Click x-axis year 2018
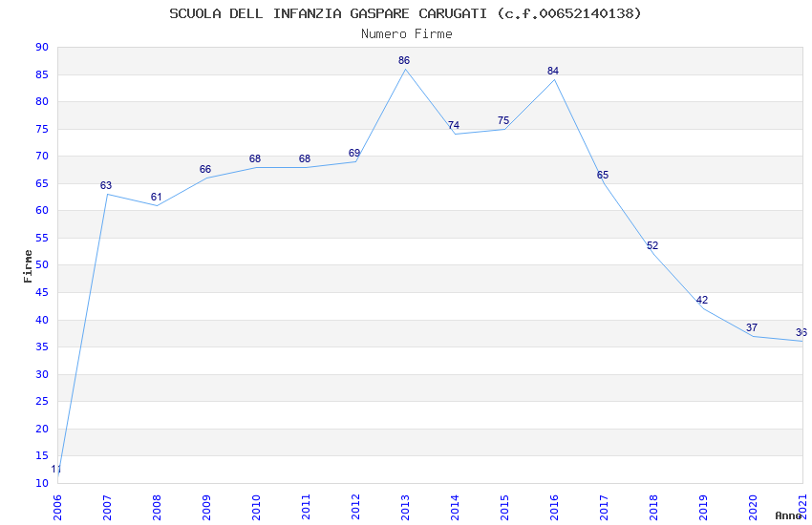The height and width of the screenshot is (525, 812). point(654,508)
